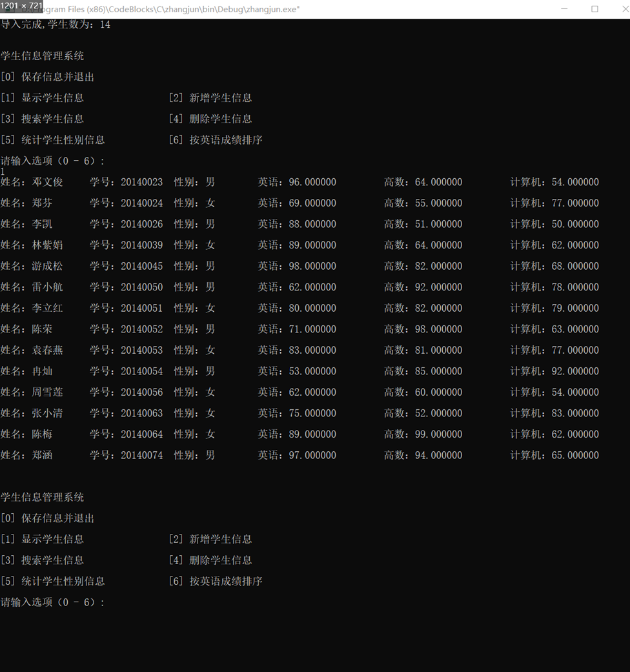Click 冉灿's English score 53.000000
630x672 pixels.
312,371
